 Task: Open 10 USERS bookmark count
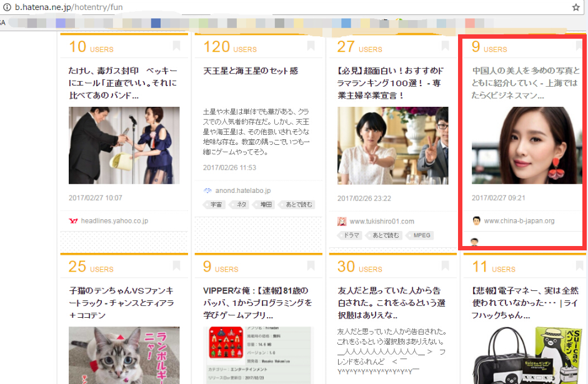pos(91,47)
